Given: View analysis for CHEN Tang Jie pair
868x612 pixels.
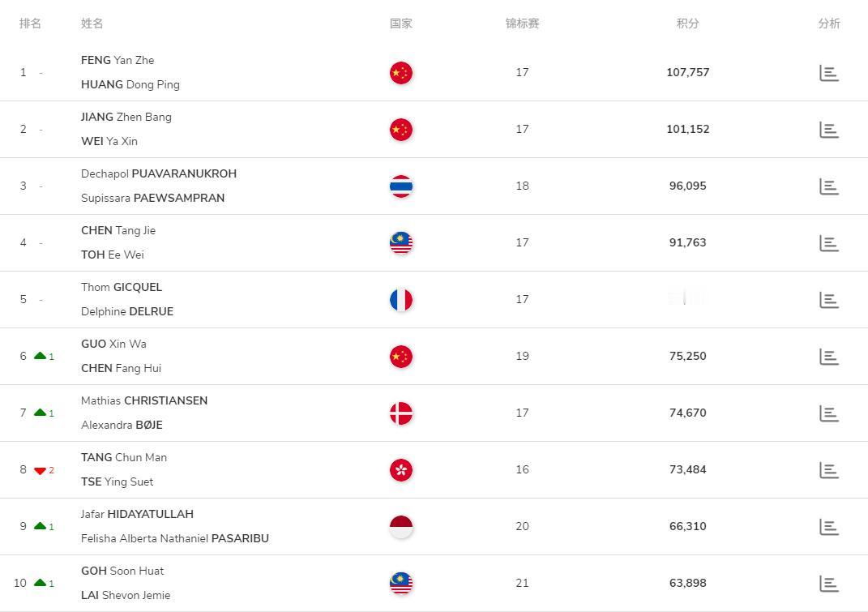Looking at the screenshot, I should pyautogui.click(x=828, y=243).
